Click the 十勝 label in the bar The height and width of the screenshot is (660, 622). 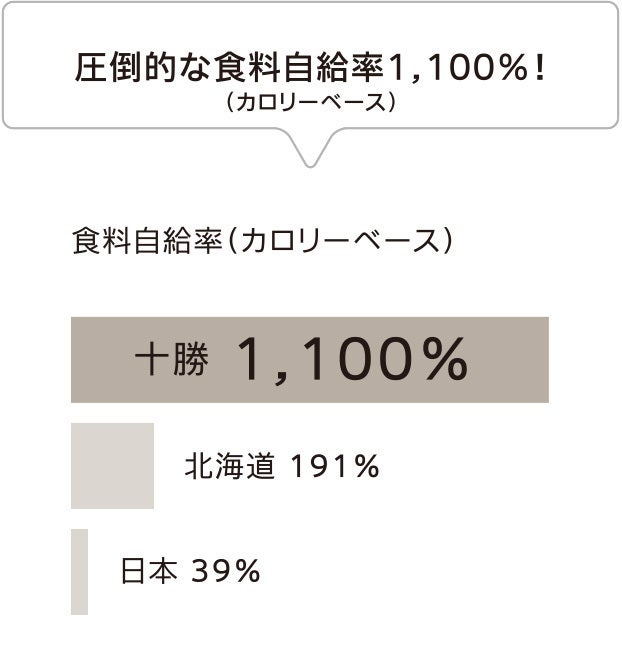point(172,361)
